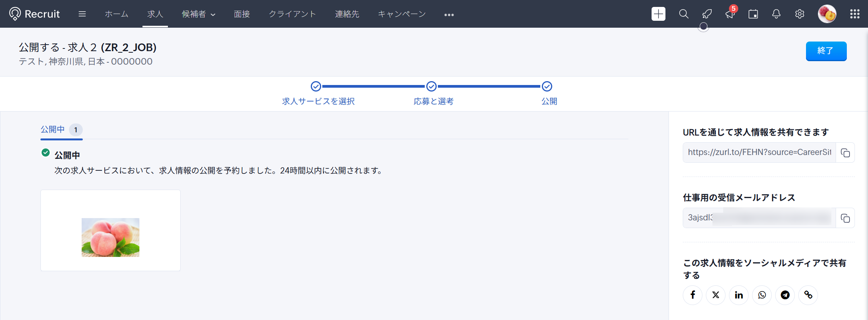Copy the job inbound email address
The height and width of the screenshot is (320, 868).
(x=845, y=218)
